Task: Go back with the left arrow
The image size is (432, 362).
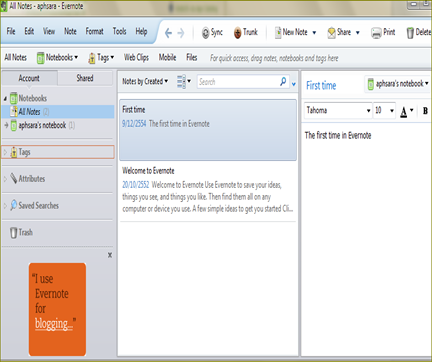Action: pyautogui.click(x=168, y=33)
